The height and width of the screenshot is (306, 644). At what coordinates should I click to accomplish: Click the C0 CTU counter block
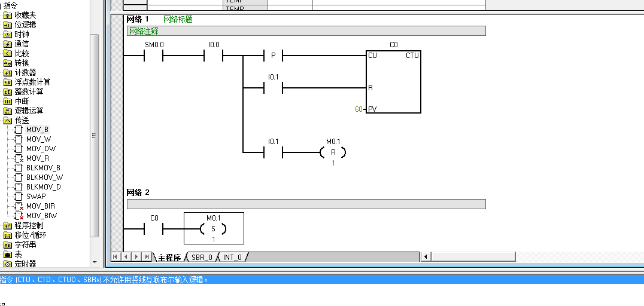393,82
